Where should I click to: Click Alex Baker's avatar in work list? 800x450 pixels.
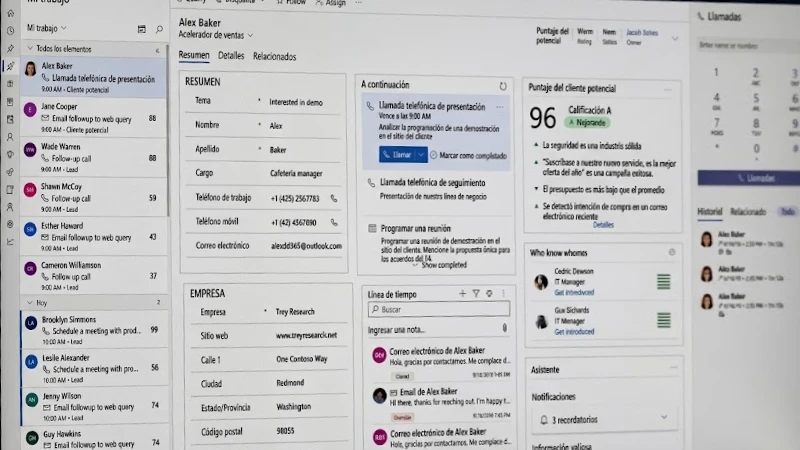pyautogui.click(x=31, y=69)
